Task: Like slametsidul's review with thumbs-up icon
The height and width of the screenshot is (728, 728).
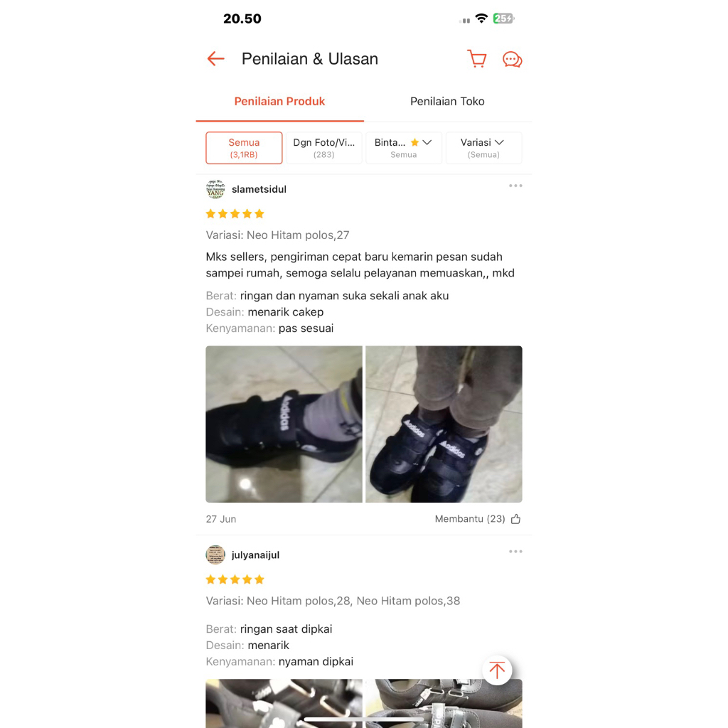Action: tap(516, 519)
